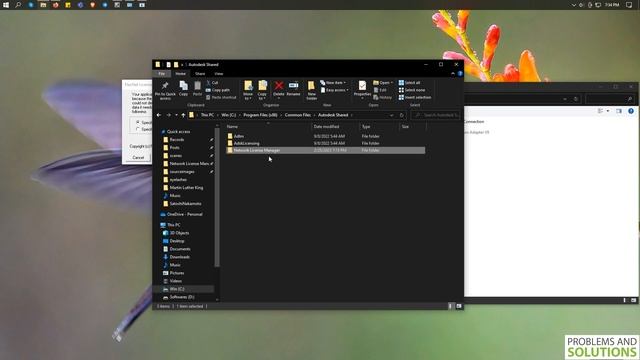Select This PC in the navigation pane

[173, 225]
